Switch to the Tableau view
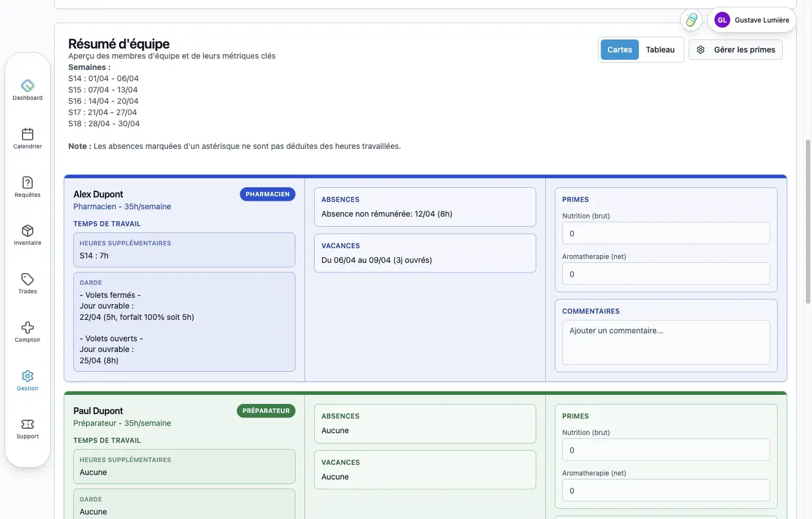The width and height of the screenshot is (812, 519). click(x=660, y=50)
